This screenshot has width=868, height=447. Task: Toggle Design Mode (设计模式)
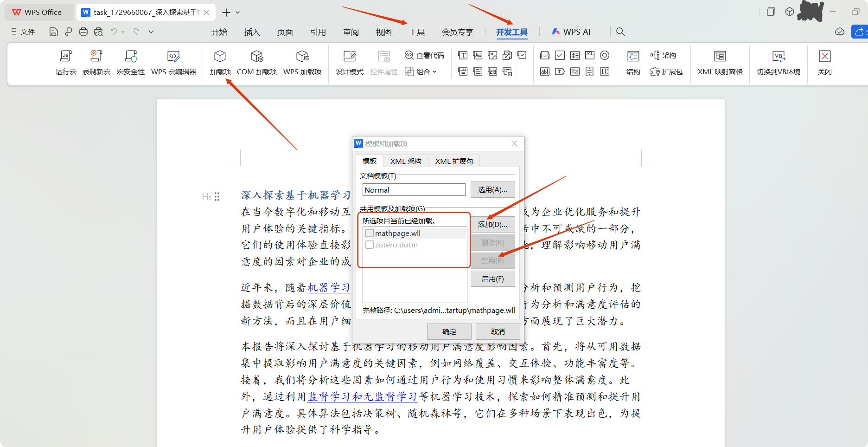[x=350, y=63]
